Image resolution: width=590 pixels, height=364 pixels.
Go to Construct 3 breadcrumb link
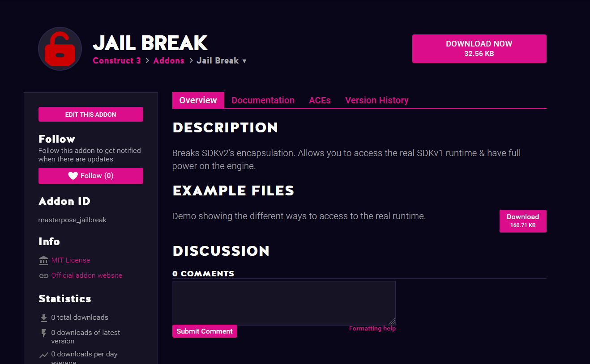tap(117, 61)
